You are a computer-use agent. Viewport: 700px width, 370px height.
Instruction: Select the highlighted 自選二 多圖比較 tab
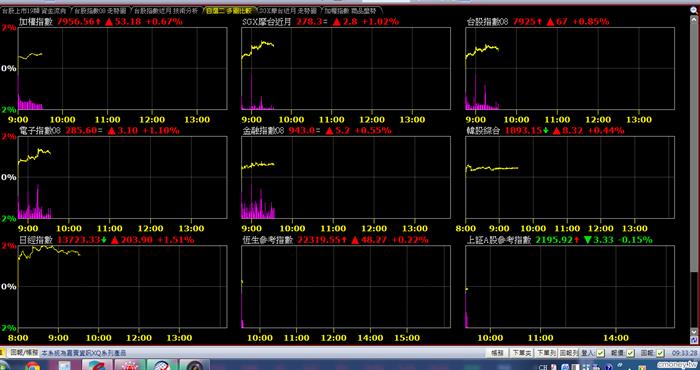(229, 10)
